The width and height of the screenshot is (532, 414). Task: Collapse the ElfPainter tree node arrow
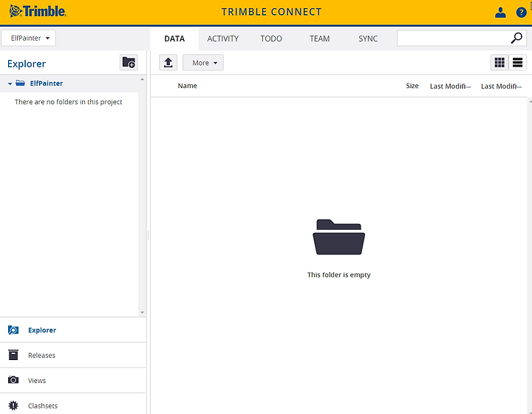point(10,84)
